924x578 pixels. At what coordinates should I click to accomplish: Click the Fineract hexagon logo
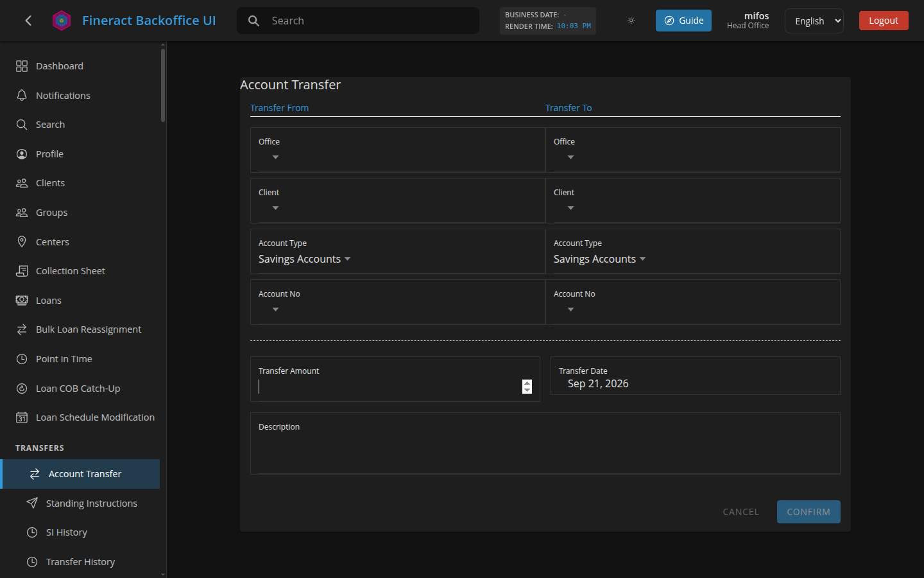[62, 21]
